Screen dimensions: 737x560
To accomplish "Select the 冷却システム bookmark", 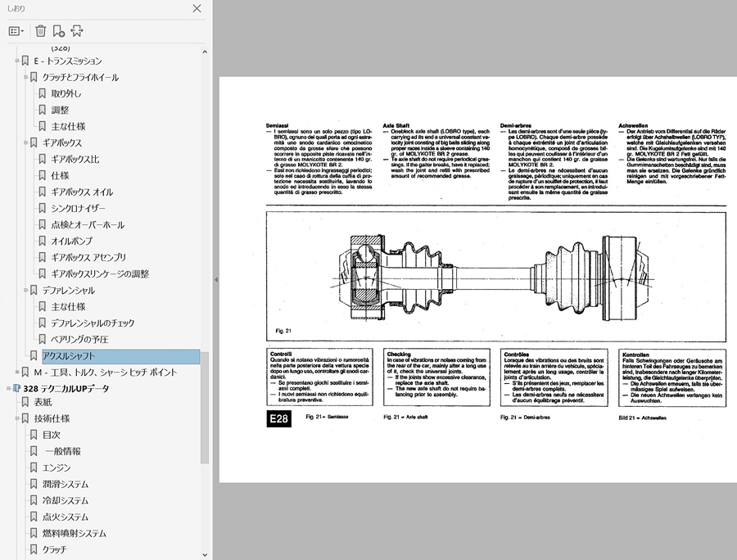I will 66,500.
